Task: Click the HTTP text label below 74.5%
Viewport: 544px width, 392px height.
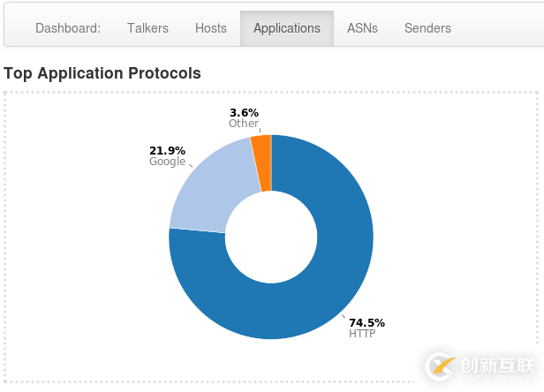Action: [x=362, y=334]
